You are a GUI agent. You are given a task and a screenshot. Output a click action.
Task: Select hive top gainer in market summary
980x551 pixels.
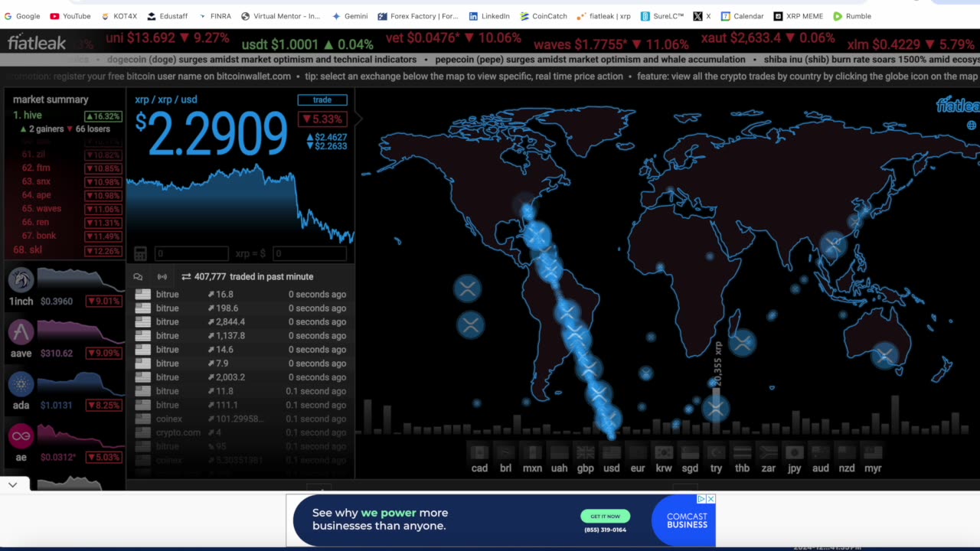click(67, 116)
